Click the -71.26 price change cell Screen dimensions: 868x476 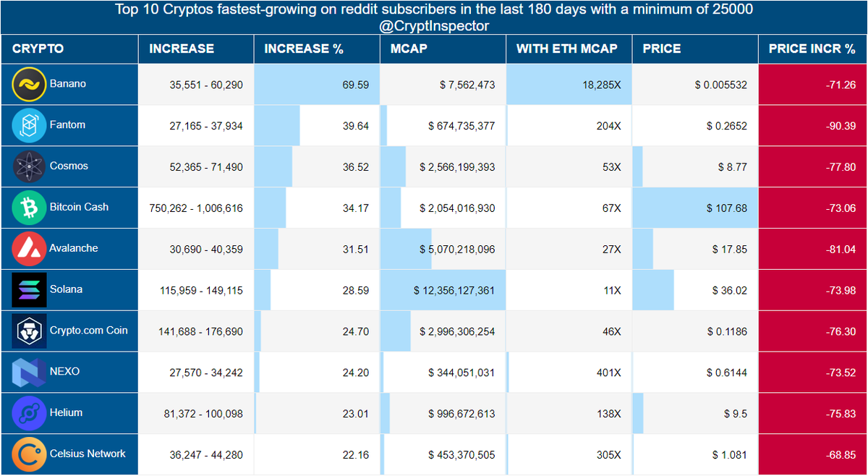tap(813, 85)
